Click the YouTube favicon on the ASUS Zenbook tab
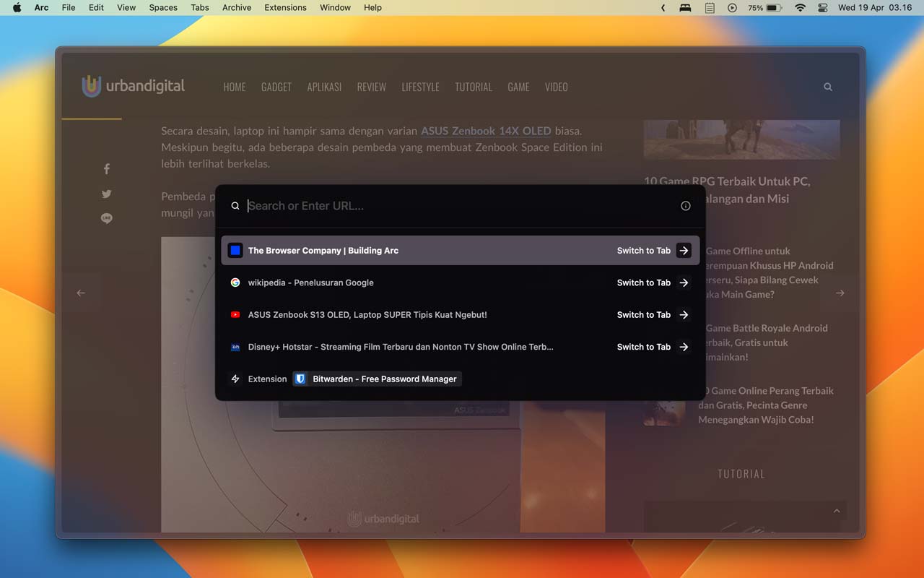 coord(235,314)
